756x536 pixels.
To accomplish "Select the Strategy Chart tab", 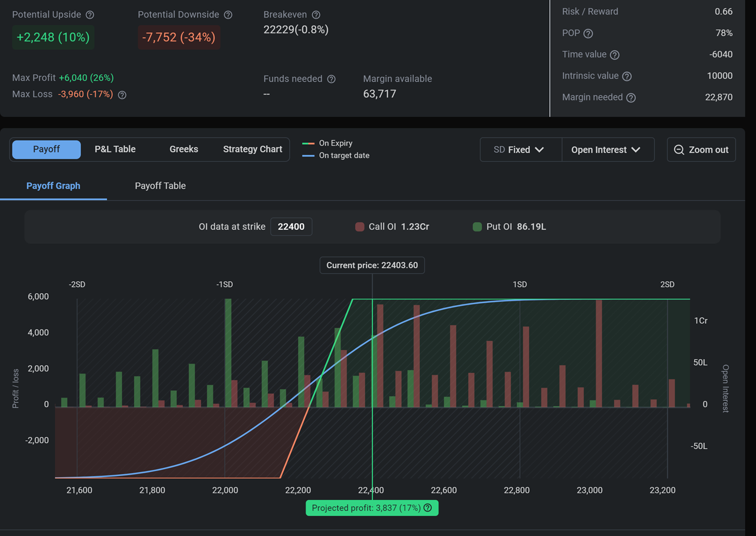I will [252, 149].
